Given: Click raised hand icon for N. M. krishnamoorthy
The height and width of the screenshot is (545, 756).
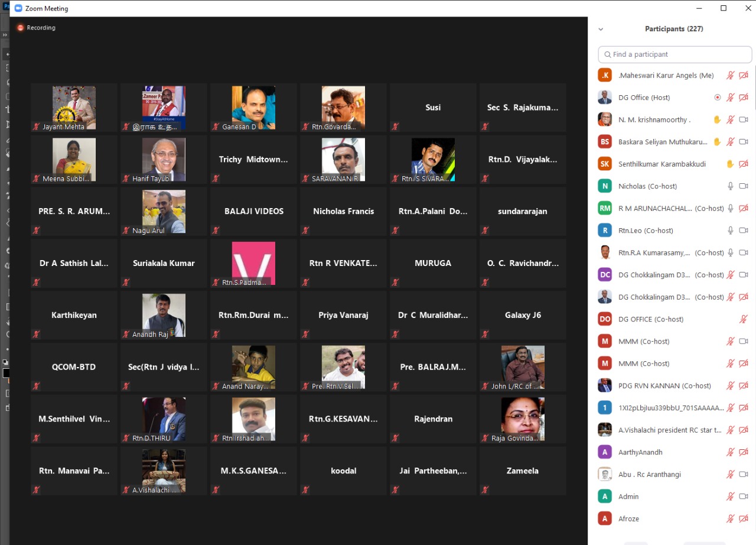Looking at the screenshot, I should 717,119.
